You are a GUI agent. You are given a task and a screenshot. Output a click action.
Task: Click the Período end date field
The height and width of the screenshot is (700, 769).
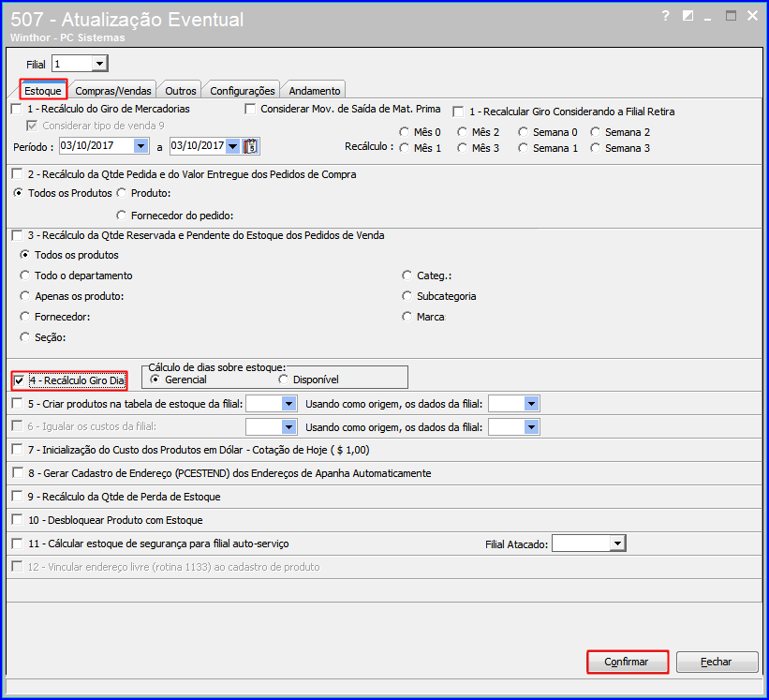coord(197,146)
